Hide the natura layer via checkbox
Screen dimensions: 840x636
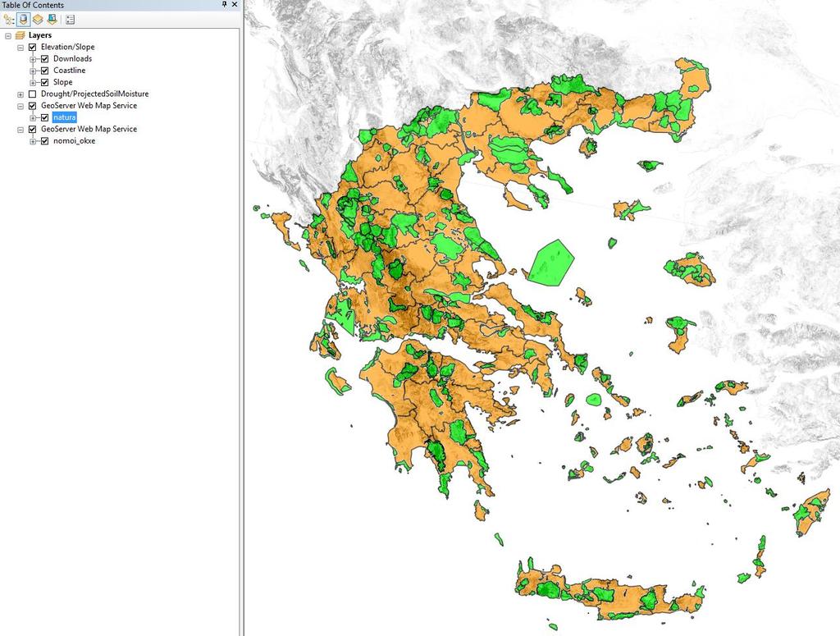pyautogui.click(x=44, y=118)
